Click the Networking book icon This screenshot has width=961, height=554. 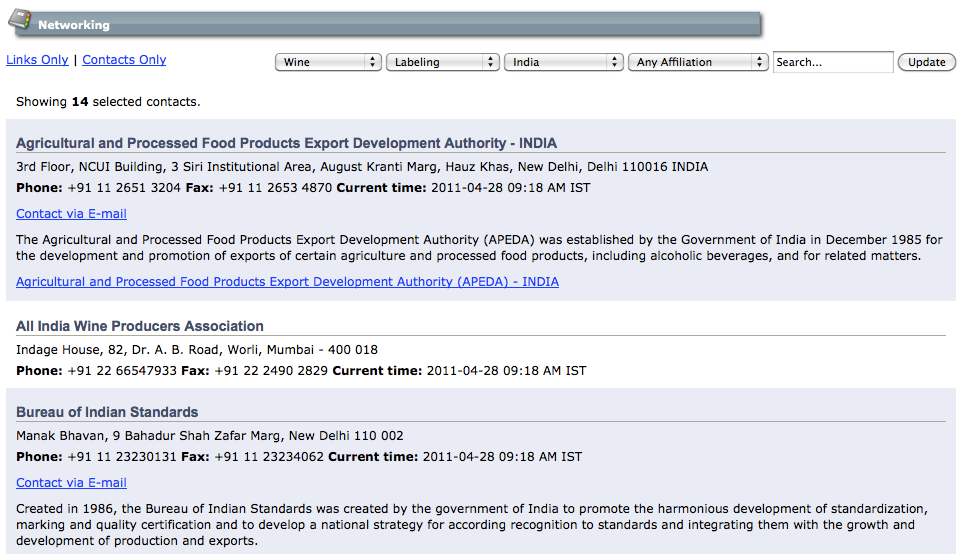point(20,20)
